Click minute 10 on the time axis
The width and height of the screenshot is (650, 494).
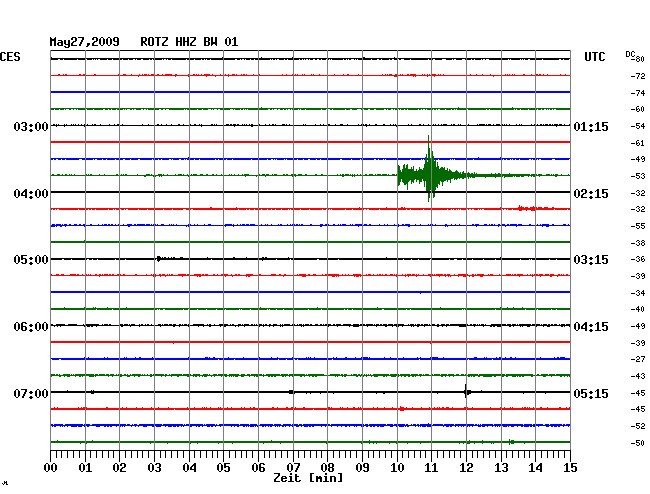(397, 468)
